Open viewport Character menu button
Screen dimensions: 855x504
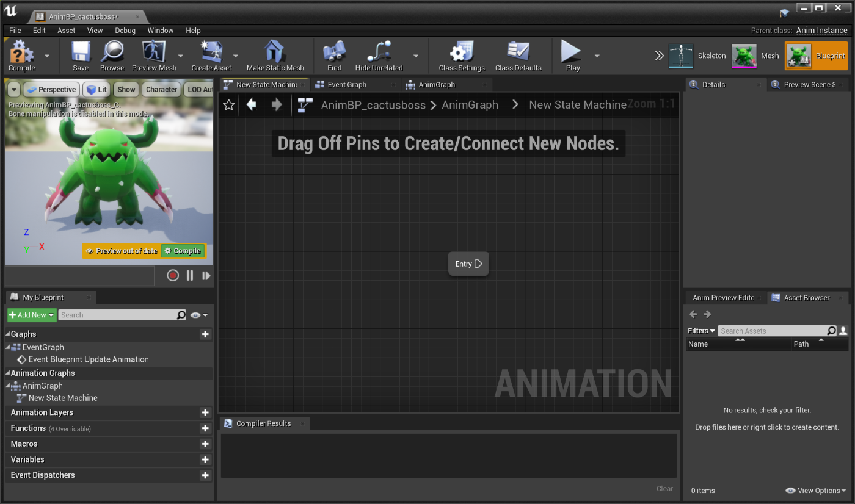[161, 90]
